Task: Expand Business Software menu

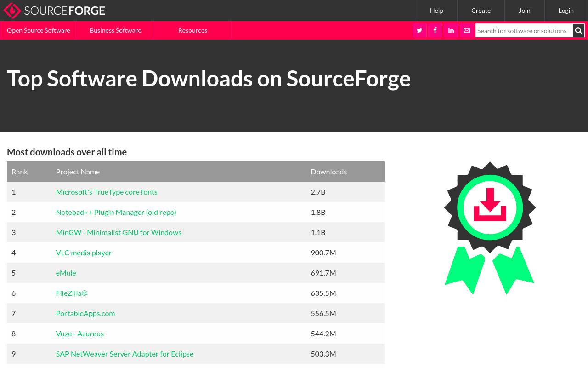Action: point(115,30)
